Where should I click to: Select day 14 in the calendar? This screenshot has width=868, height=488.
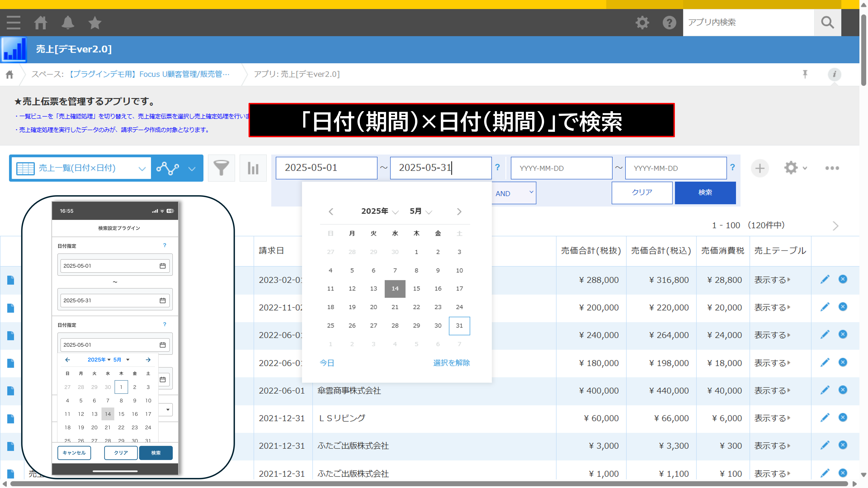pos(395,289)
